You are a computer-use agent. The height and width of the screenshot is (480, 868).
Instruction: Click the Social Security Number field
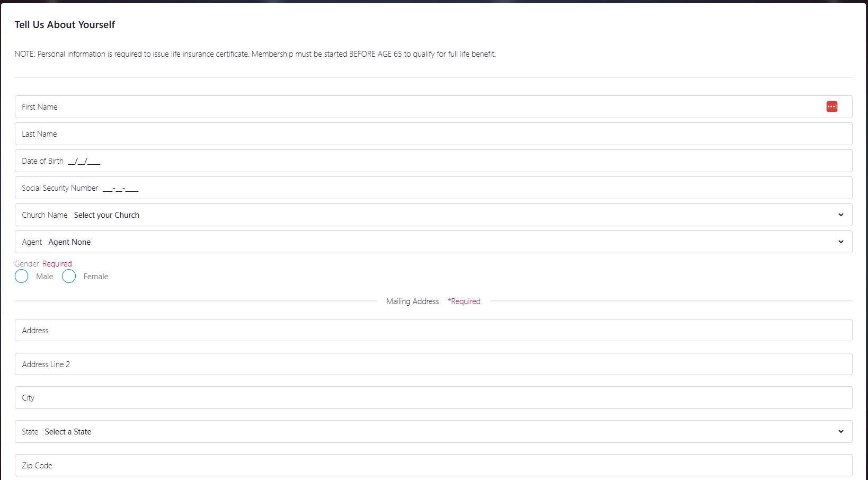click(x=424, y=188)
